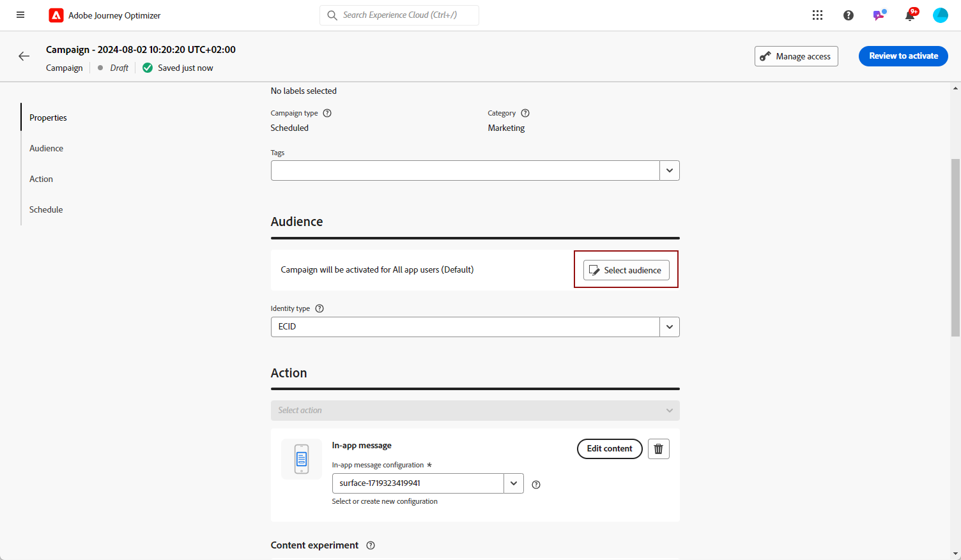The height and width of the screenshot is (560, 961).
Task: Open the app switcher grid
Action: (x=817, y=15)
